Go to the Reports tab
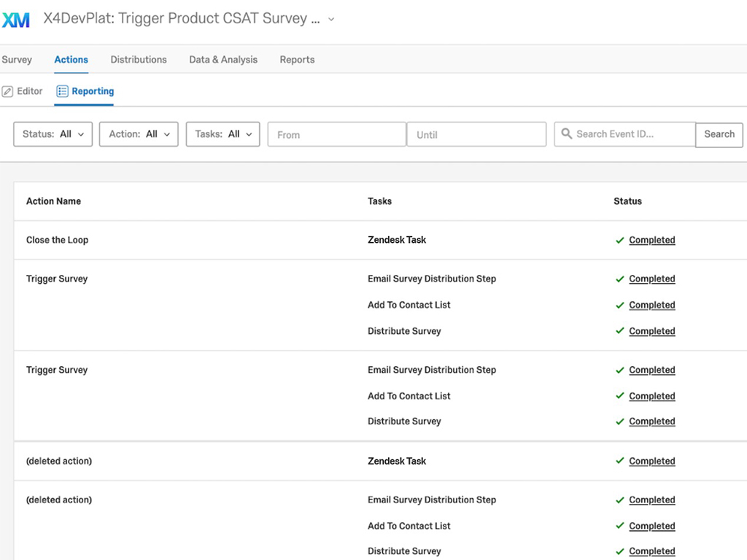Image resolution: width=747 pixels, height=560 pixels. click(297, 60)
